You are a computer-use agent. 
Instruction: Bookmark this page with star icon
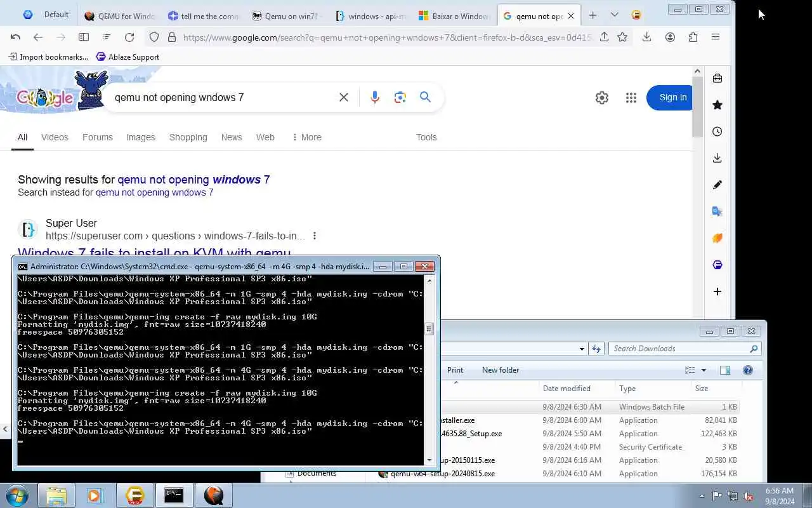(622, 37)
